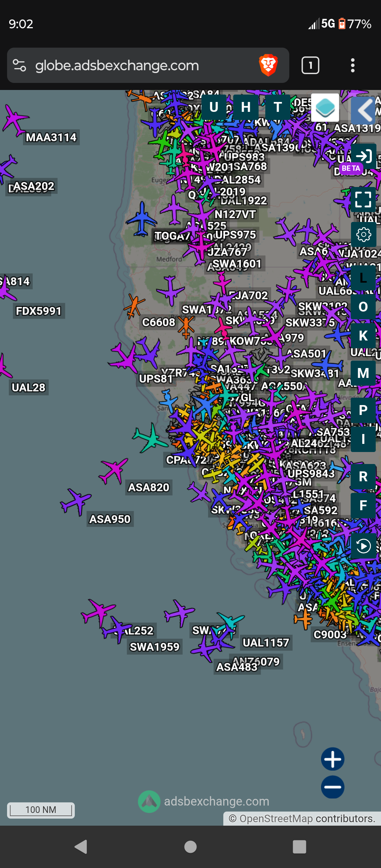Toggle the O button on right toolbar
381x868 pixels.
coord(363,307)
